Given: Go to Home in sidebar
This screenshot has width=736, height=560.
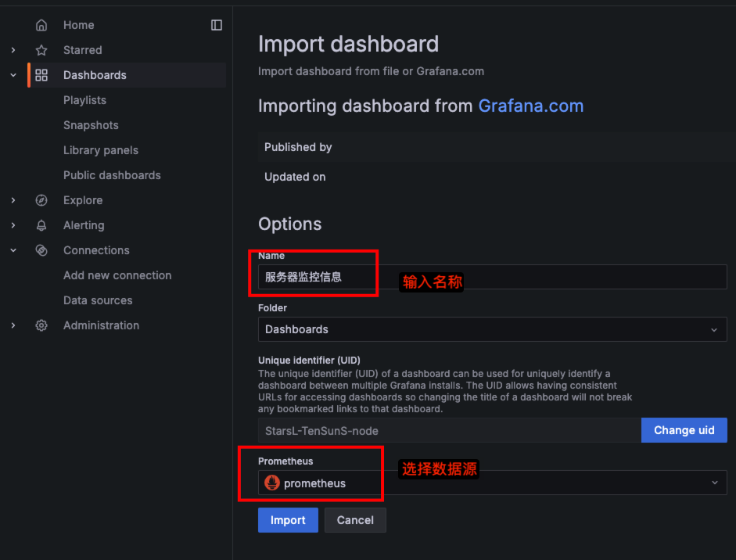Looking at the screenshot, I should pyautogui.click(x=78, y=25).
